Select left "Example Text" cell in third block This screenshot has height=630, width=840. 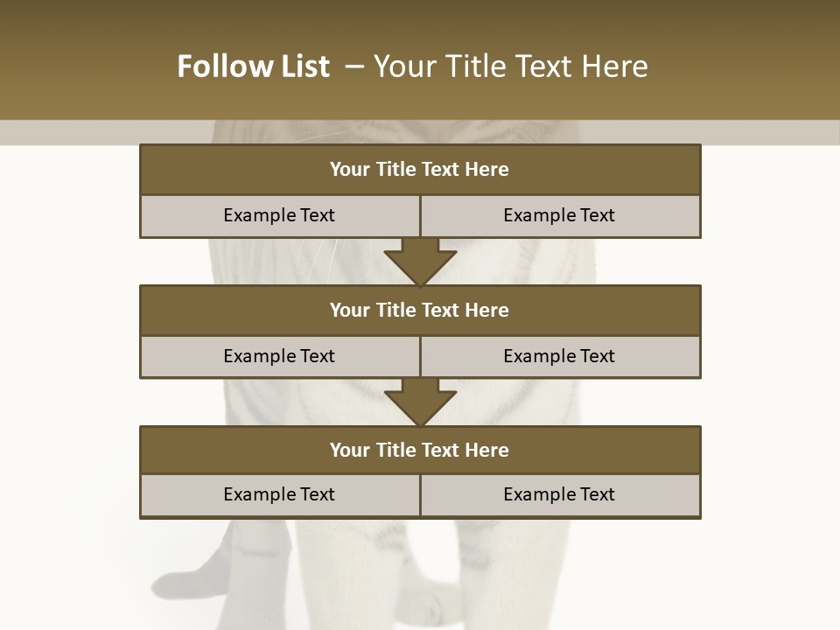[x=280, y=495]
